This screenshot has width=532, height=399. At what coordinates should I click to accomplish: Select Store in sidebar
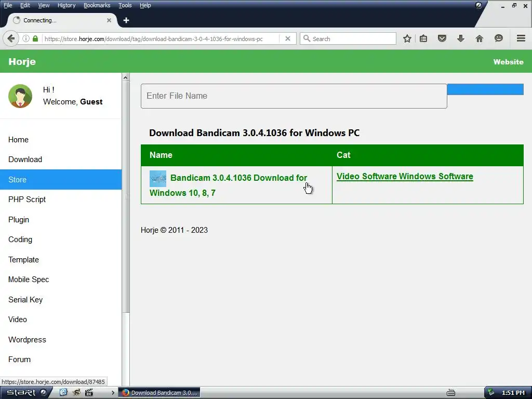[61, 179]
